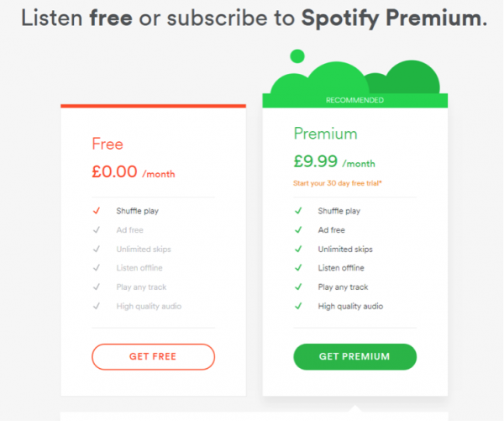The image size is (504, 421).
Task: Click green checkmark beside Premium Shuffle play
Action: tap(298, 211)
